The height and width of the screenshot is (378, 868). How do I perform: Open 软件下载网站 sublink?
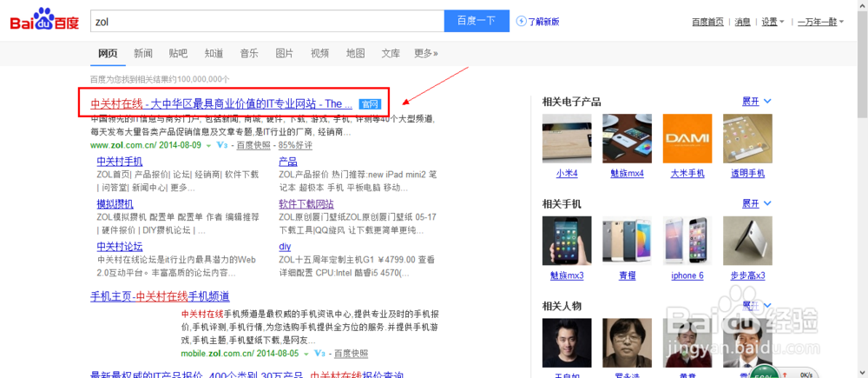306,203
